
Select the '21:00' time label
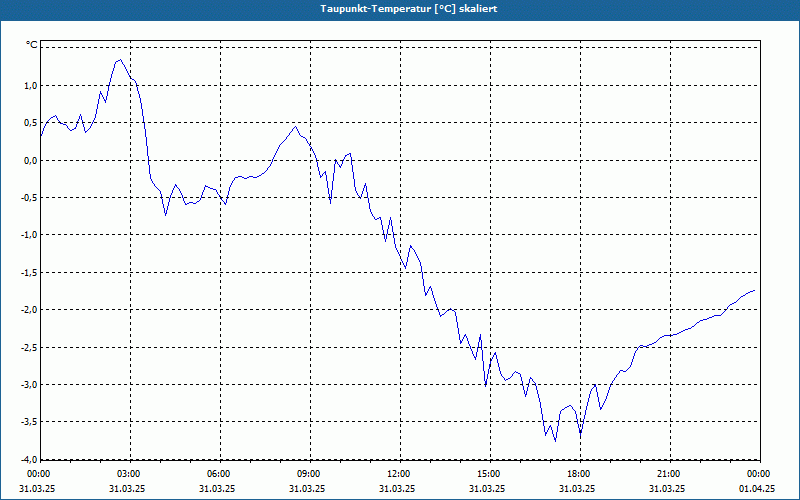(668, 474)
